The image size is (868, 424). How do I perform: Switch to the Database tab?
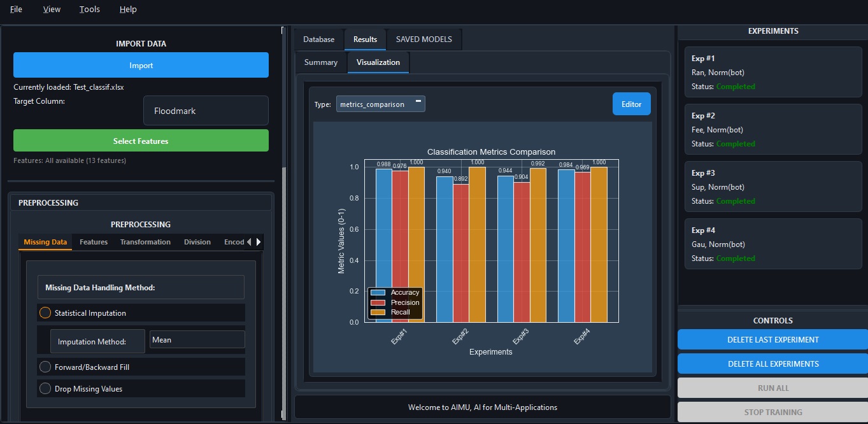(319, 39)
